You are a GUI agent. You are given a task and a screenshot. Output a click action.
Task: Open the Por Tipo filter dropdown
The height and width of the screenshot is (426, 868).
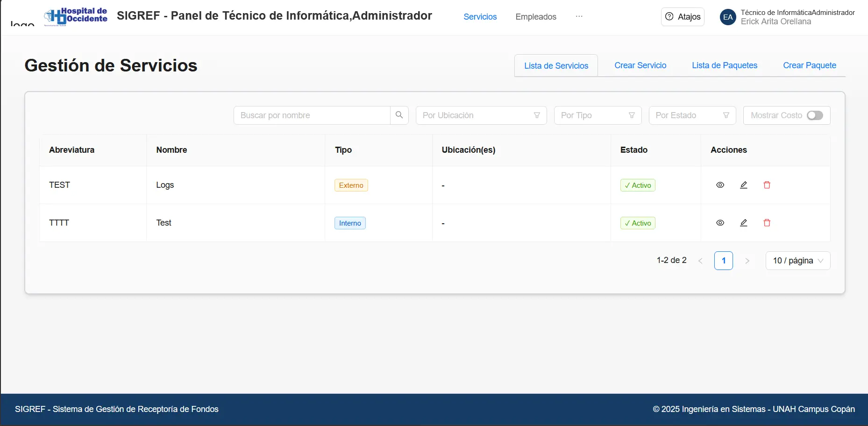(597, 115)
